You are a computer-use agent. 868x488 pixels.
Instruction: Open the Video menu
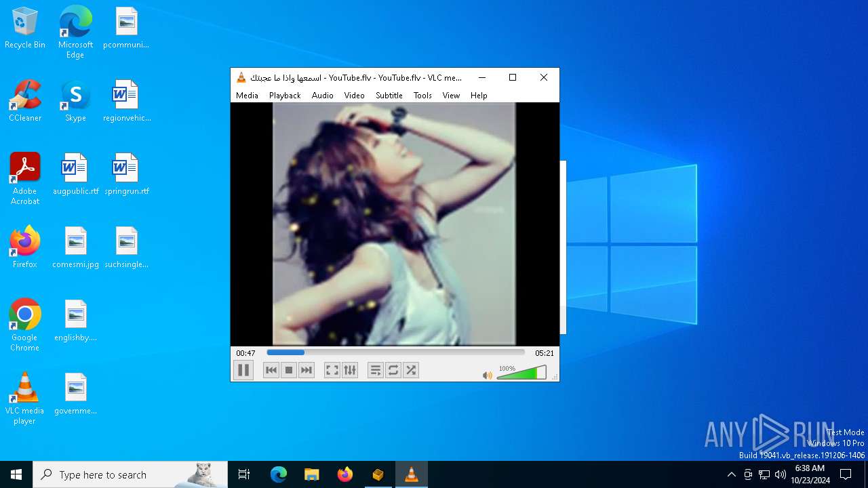[x=355, y=96]
